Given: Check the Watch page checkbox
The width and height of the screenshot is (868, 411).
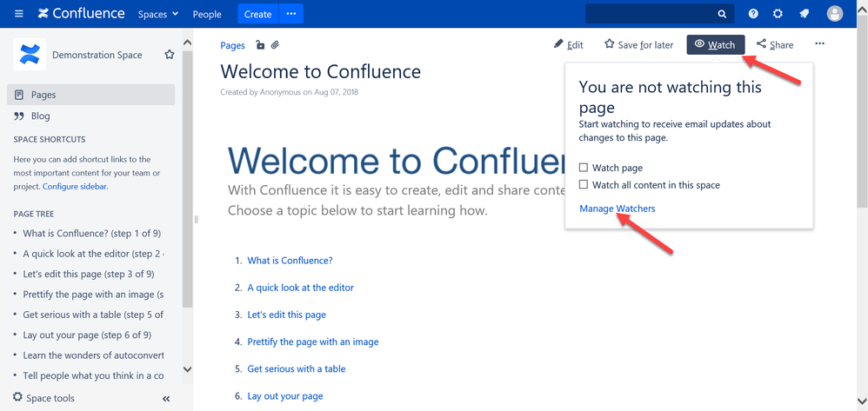Looking at the screenshot, I should [x=584, y=168].
